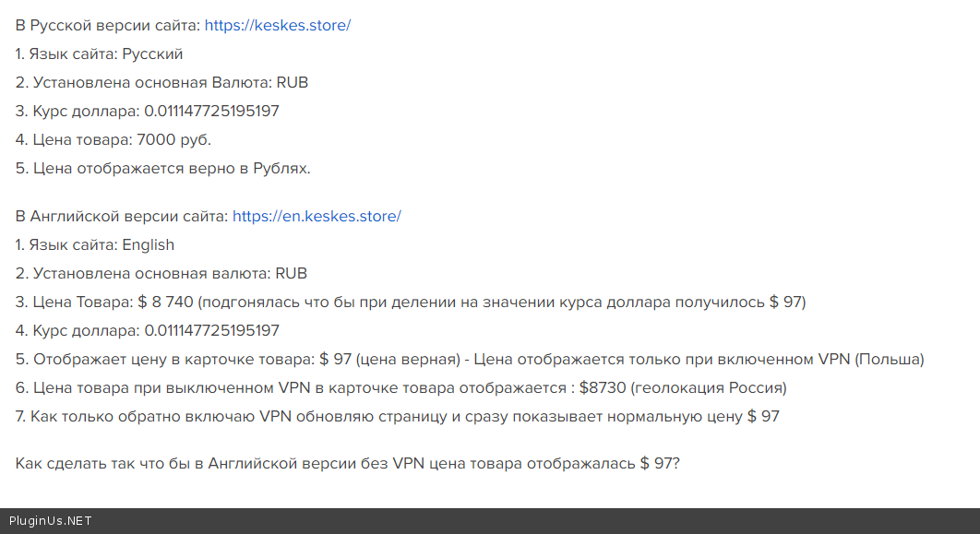Open the https://en.keskes.store/ link
The height and width of the screenshot is (534, 980).
[x=317, y=217]
